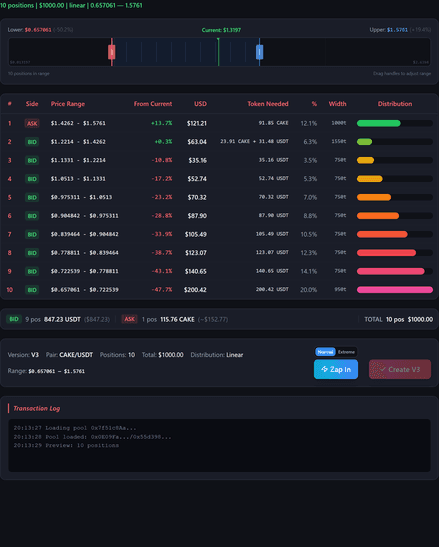
Task: Click the BID badge in summary bar
Action: click(14, 319)
